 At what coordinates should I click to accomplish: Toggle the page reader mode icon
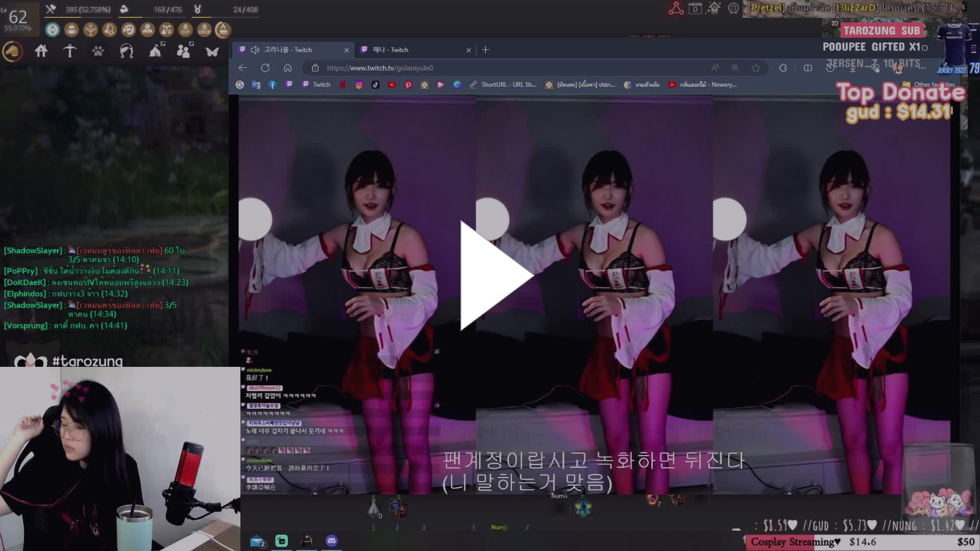[715, 67]
